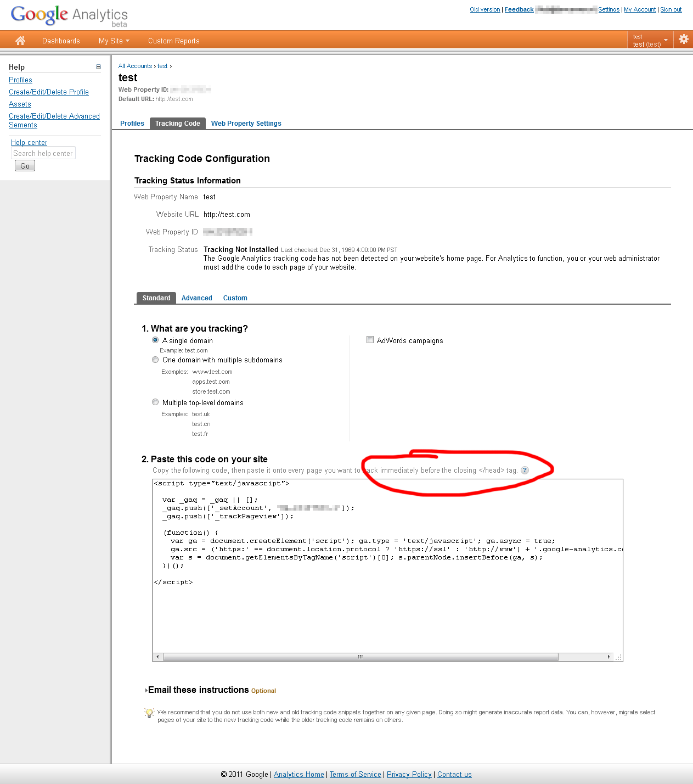This screenshot has width=693, height=784.
Task: Open the test account selector dropdown
Action: pyautogui.click(x=650, y=41)
